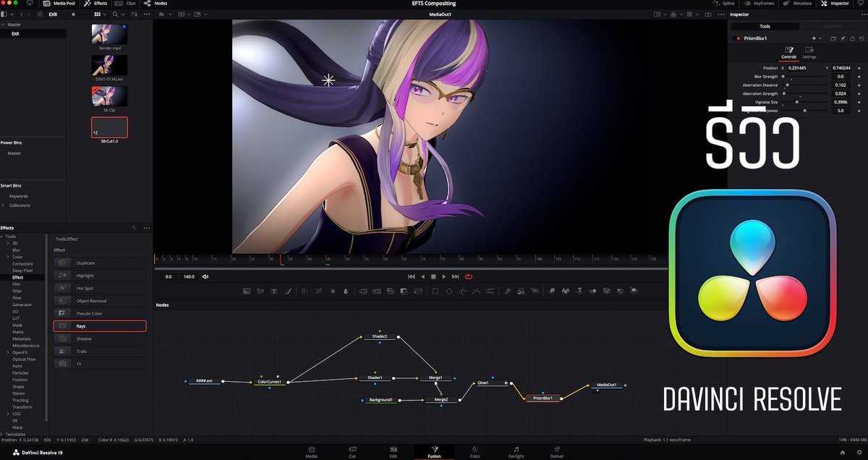This screenshot has height=460, width=868.
Task: Disable the PrismBlur1 node with its red switch
Action: point(738,38)
